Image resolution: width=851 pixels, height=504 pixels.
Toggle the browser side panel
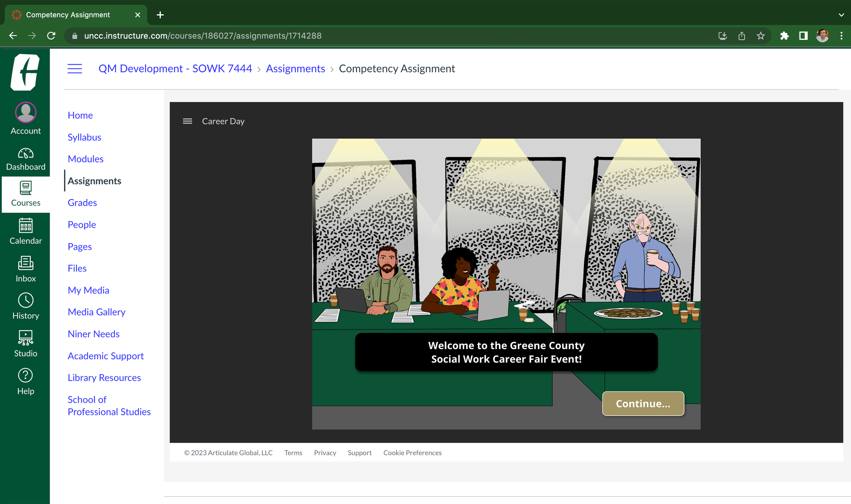click(803, 36)
